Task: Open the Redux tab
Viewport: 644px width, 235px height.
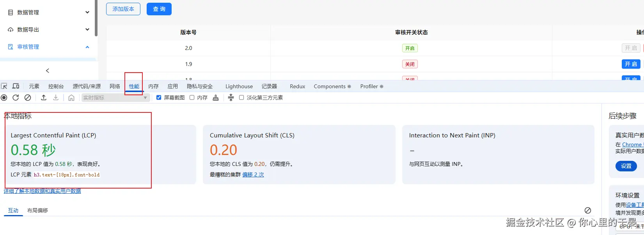Action: 298,86
